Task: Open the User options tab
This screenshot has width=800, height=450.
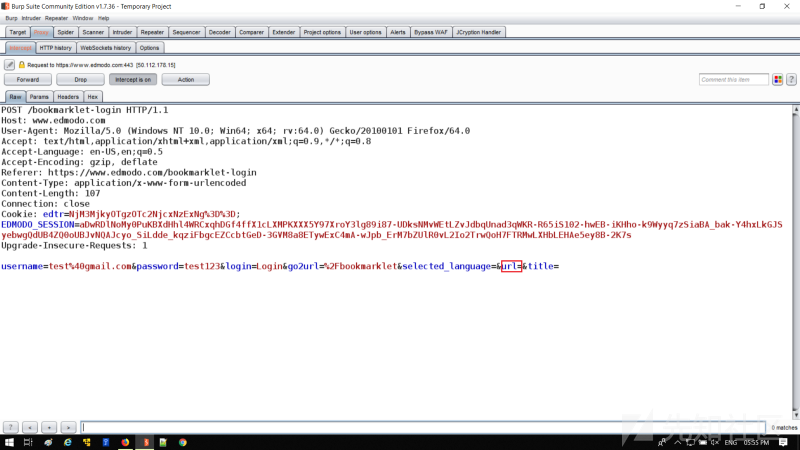Action: 365,32
